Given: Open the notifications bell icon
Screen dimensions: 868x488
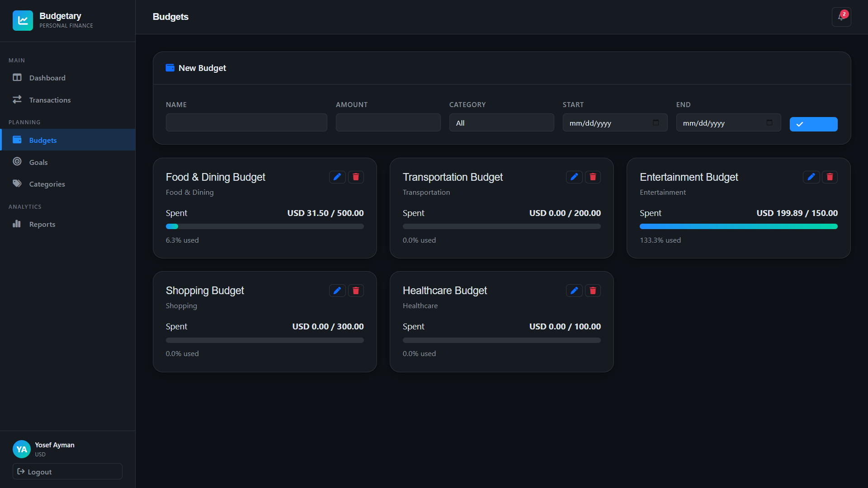Looking at the screenshot, I should click(x=841, y=17).
